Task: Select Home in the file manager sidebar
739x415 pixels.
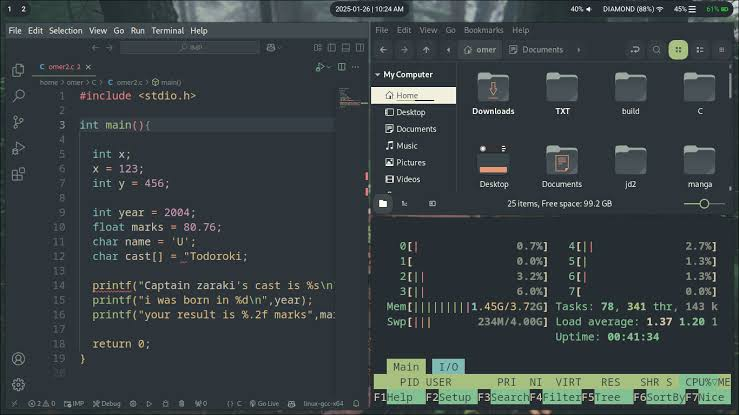Action: click(x=413, y=96)
